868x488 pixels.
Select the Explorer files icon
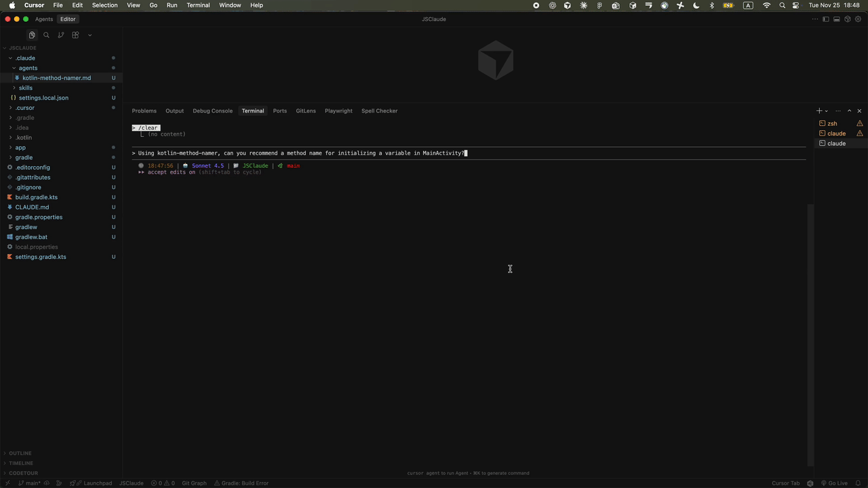point(32,35)
